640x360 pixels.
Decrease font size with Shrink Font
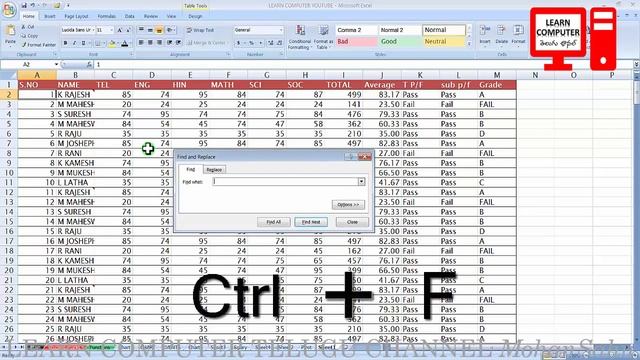click(x=128, y=30)
